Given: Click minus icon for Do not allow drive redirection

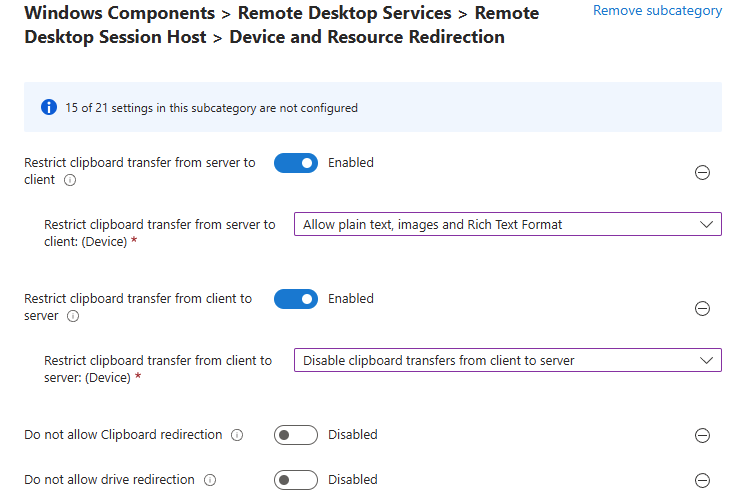Looking at the screenshot, I should click(x=702, y=480).
